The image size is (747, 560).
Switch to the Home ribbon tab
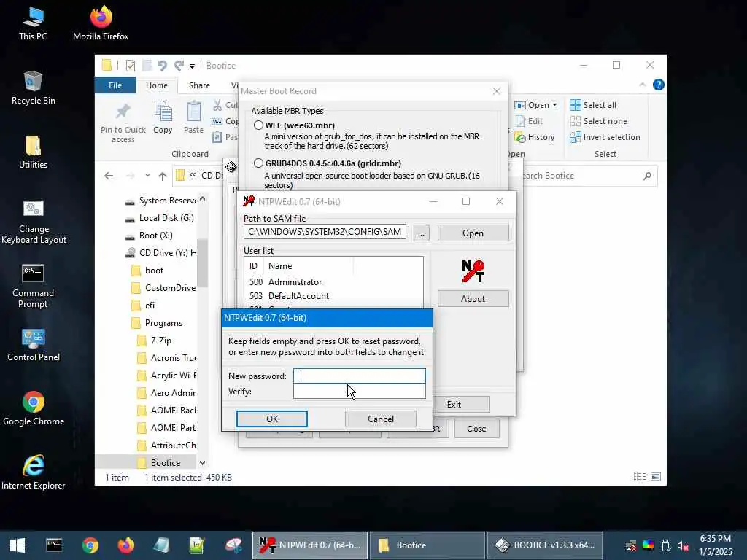tap(157, 85)
